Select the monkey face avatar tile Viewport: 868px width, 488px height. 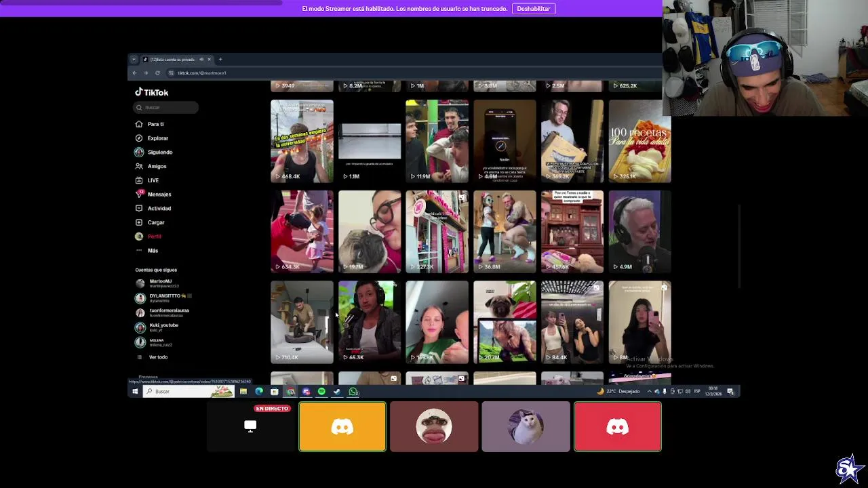[x=434, y=426]
